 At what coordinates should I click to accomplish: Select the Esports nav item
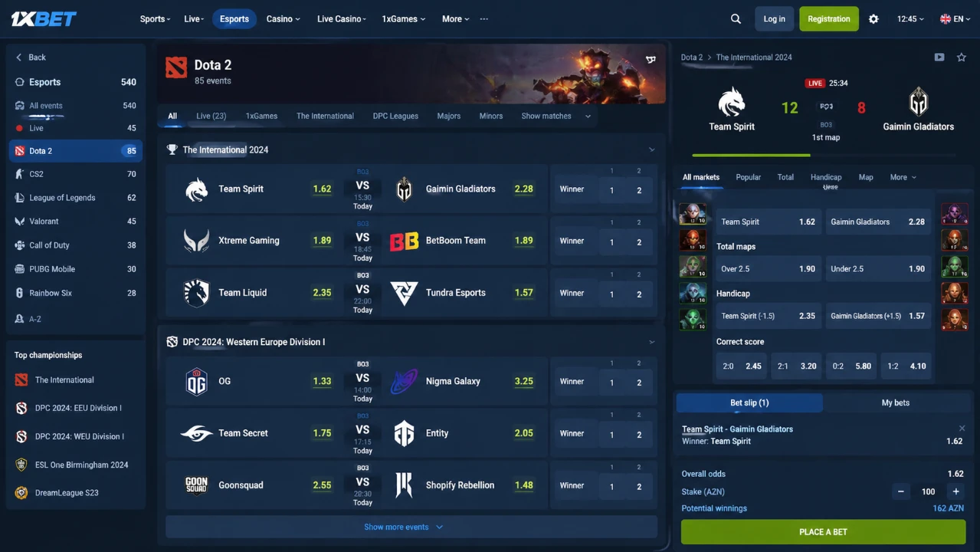(234, 19)
